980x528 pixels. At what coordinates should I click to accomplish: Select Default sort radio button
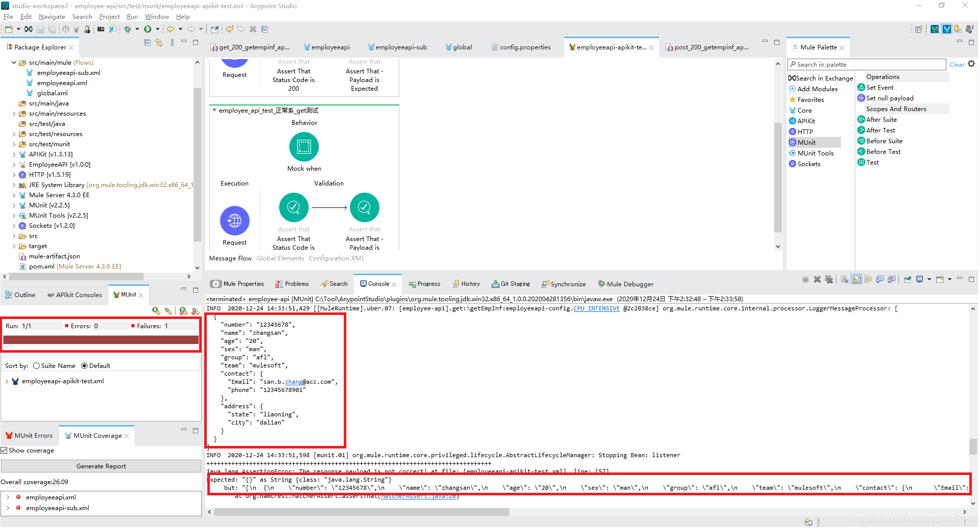pyautogui.click(x=84, y=366)
